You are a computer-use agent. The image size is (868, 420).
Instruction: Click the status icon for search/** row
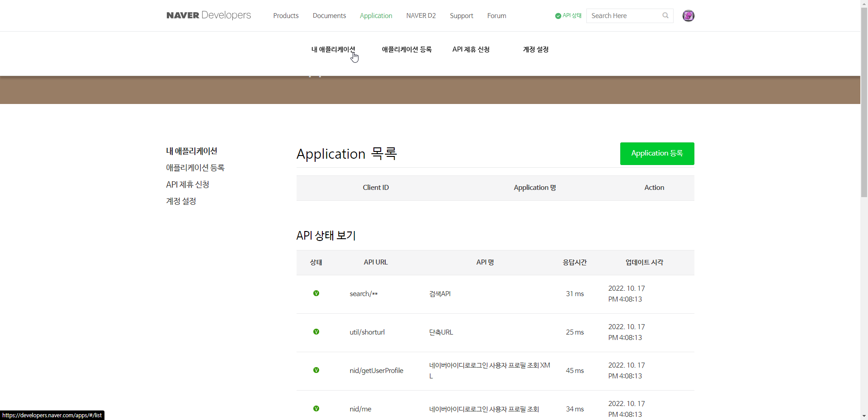click(316, 293)
